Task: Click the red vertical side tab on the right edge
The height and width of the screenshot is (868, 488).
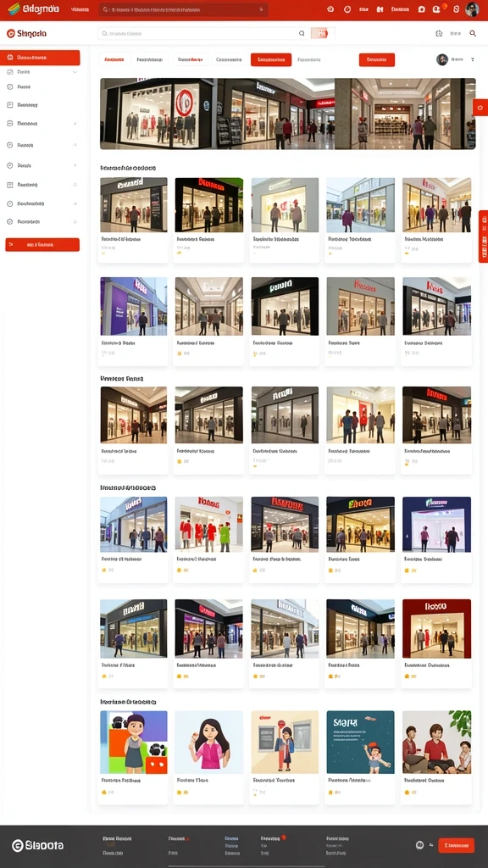Action: point(483,236)
